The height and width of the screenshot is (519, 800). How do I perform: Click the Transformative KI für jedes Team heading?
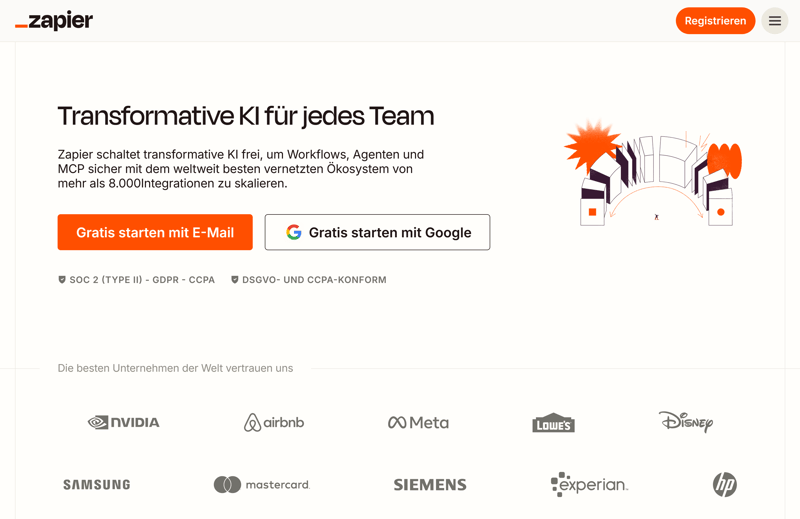pyautogui.click(x=246, y=116)
